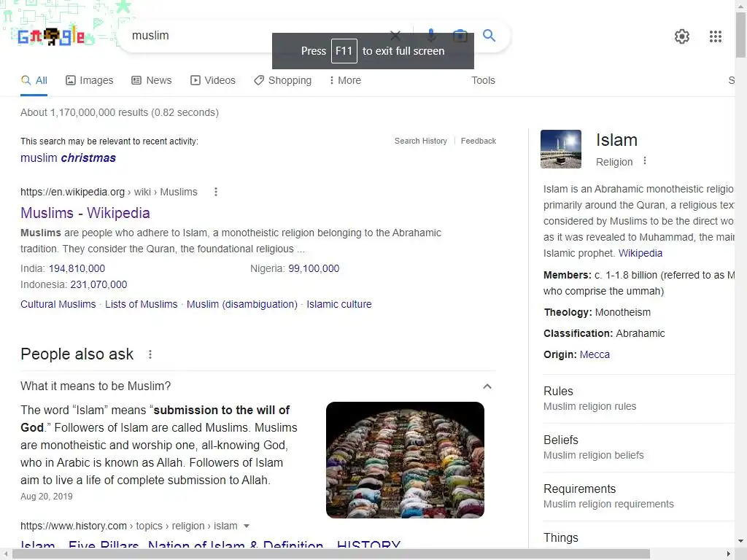
Task: Click the Google doodle logo
Action: pos(52,36)
